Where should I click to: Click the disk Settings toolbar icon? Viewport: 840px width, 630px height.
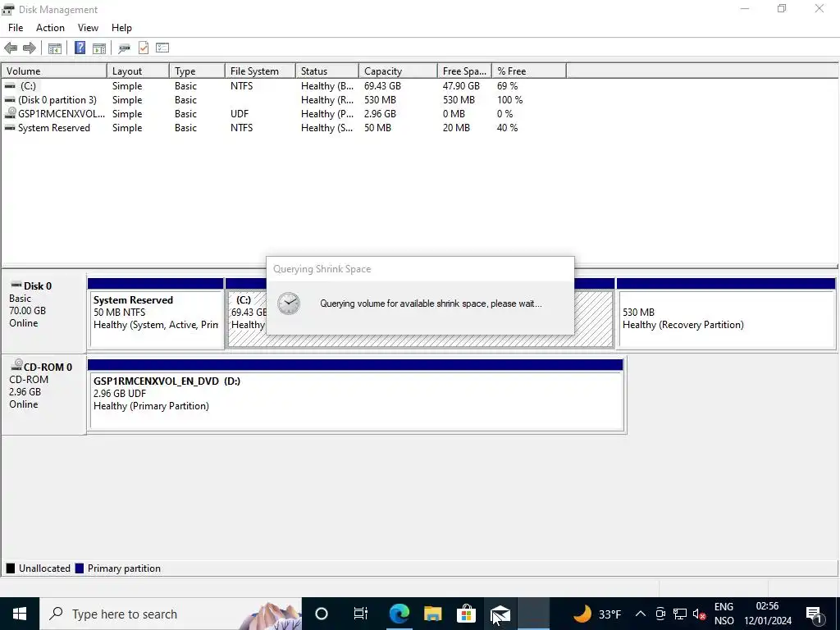[125, 48]
